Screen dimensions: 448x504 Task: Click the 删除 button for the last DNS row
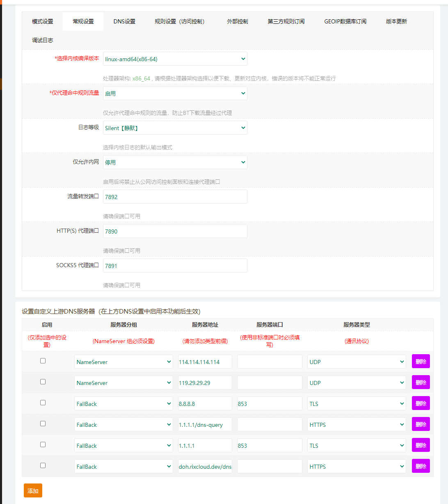coord(421,466)
